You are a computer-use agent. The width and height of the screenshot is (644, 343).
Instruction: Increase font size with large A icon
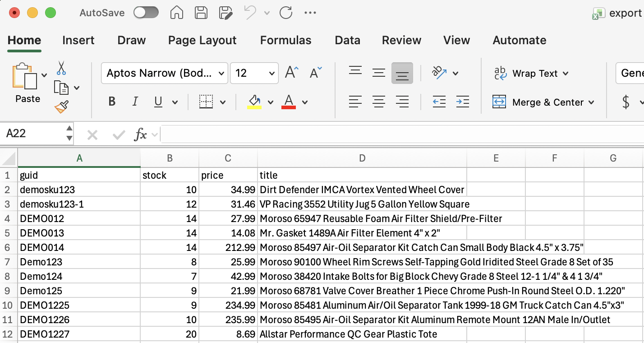[x=291, y=72]
